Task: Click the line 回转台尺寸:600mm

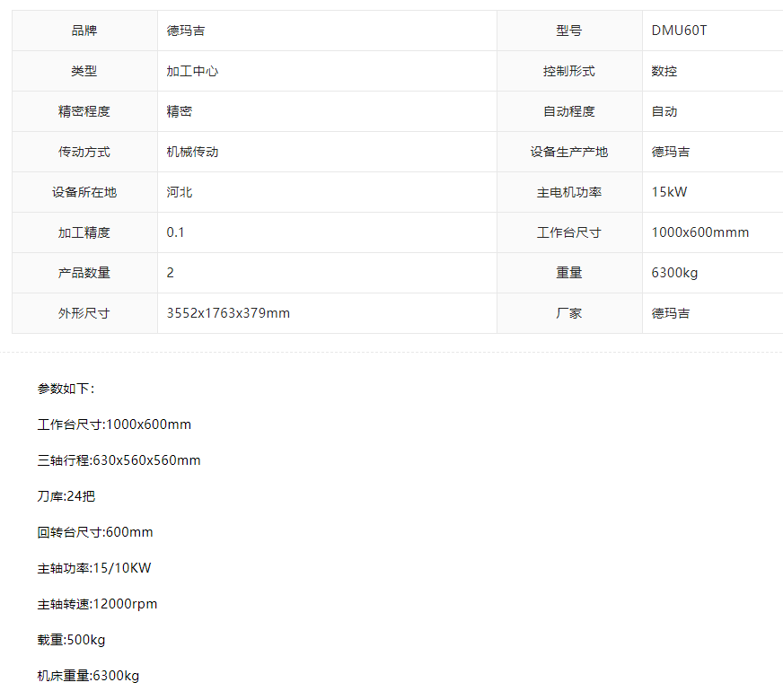Action: click(x=95, y=532)
